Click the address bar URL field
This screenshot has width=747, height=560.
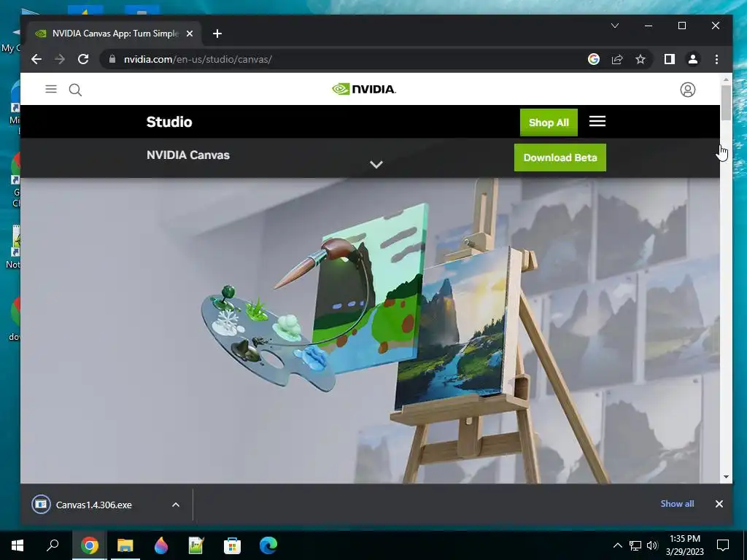point(352,59)
